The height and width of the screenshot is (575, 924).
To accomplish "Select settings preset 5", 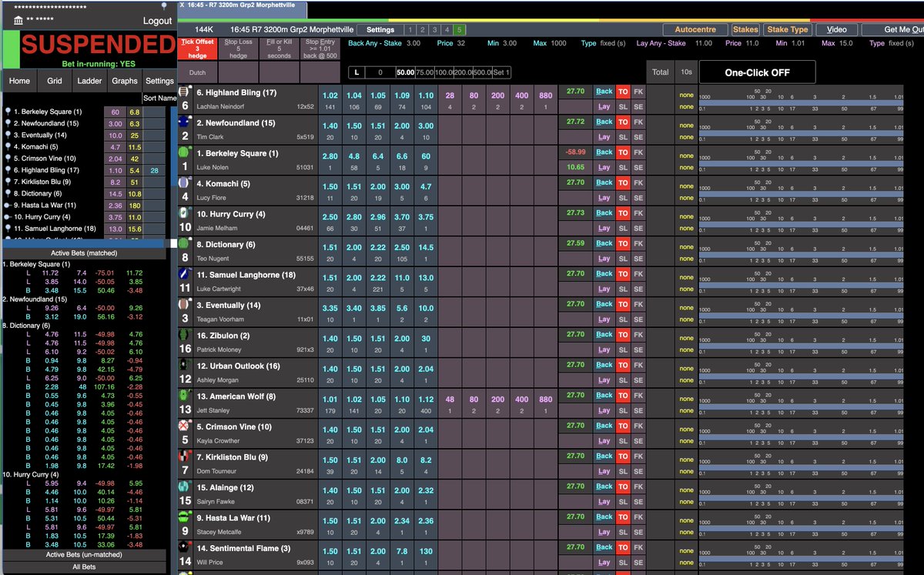I will [x=460, y=30].
